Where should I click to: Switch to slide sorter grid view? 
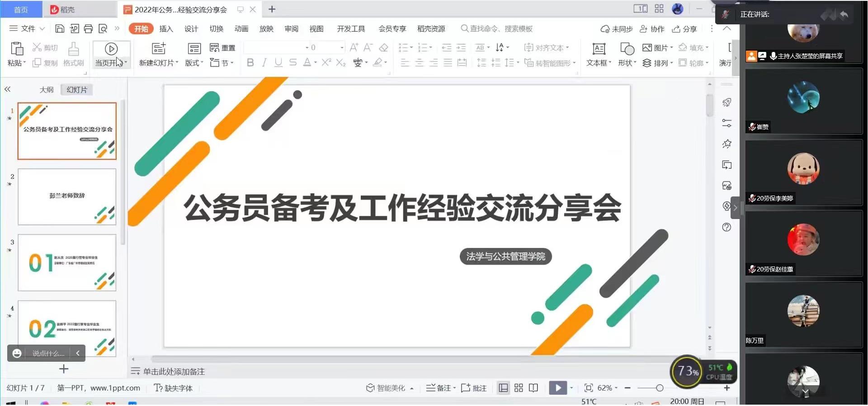pyautogui.click(x=519, y=388)
